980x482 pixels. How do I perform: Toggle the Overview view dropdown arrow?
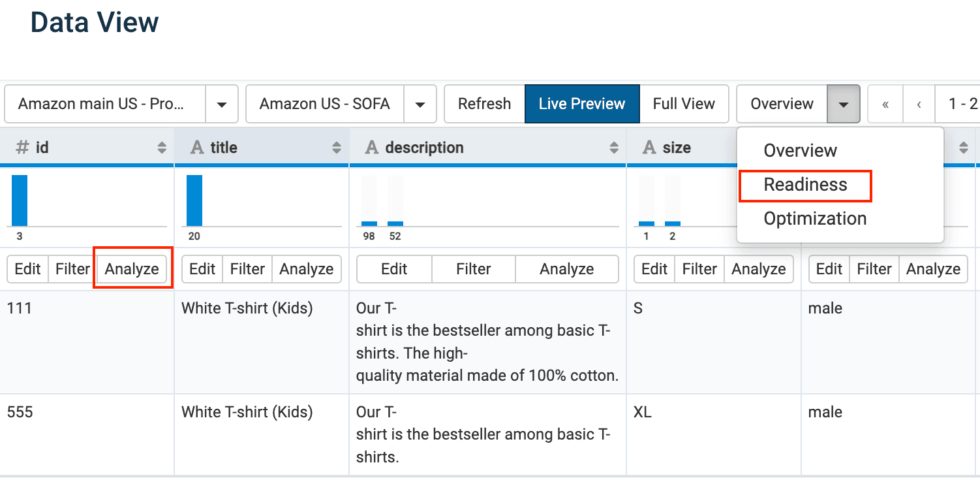click(x=844, y=104)
